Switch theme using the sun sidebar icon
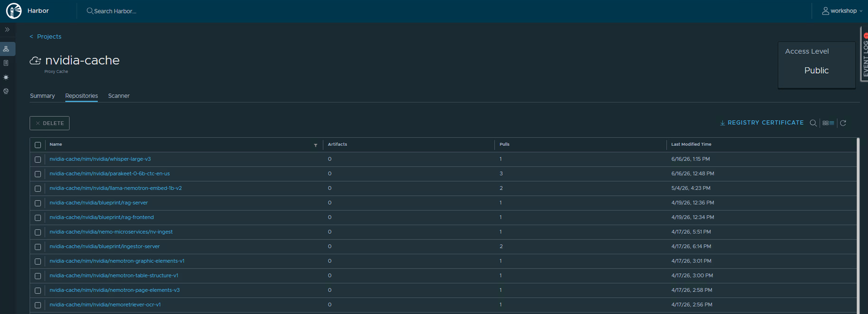The image size is (868, 314). point(6,77)
